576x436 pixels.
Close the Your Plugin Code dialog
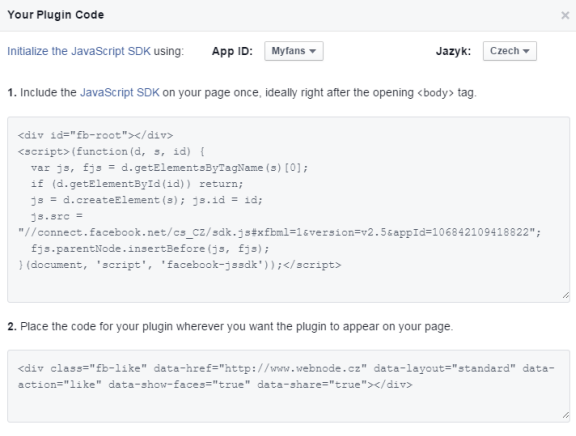pos(565,15)
